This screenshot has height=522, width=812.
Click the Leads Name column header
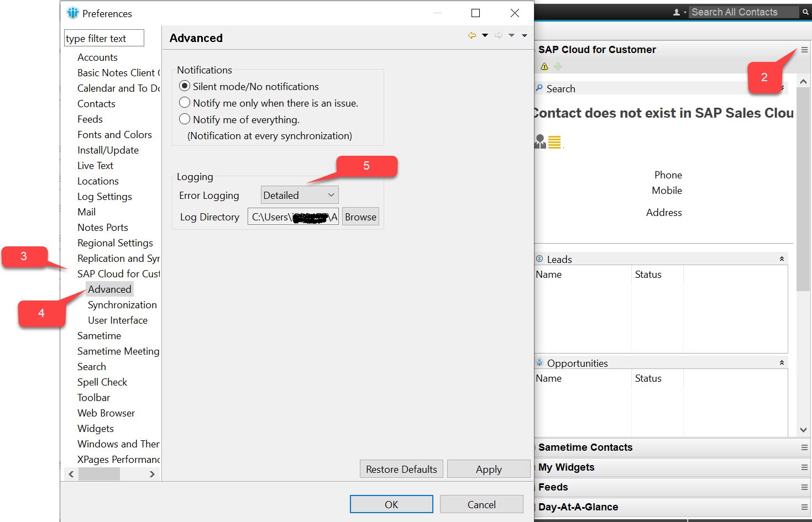(x=583, y=275)
